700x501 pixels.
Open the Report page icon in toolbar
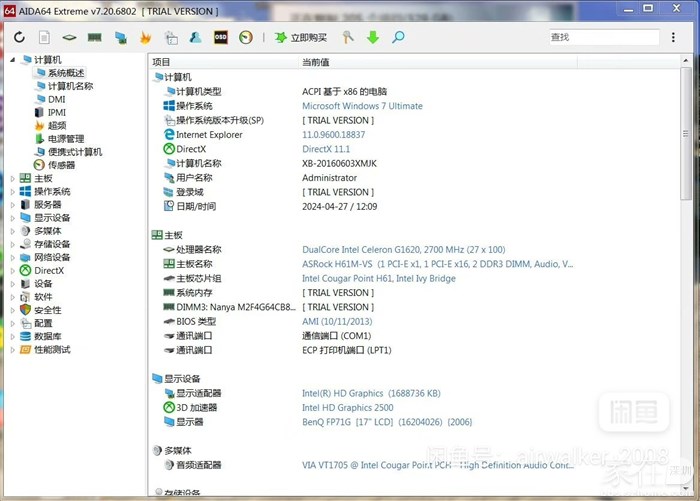[x=44, y=37]
